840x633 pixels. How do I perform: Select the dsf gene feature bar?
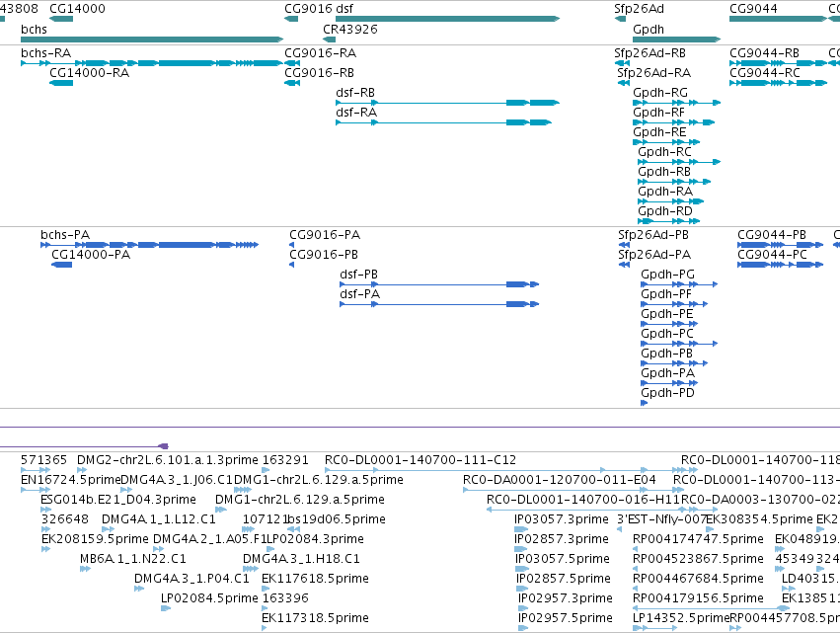[447, 19]
